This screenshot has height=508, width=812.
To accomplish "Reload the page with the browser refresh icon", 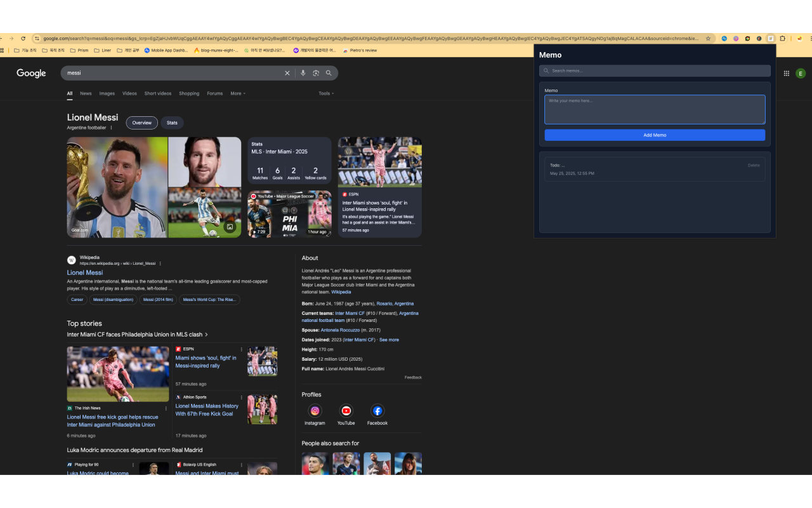I will pyautogui.click(x=23, y=38).
